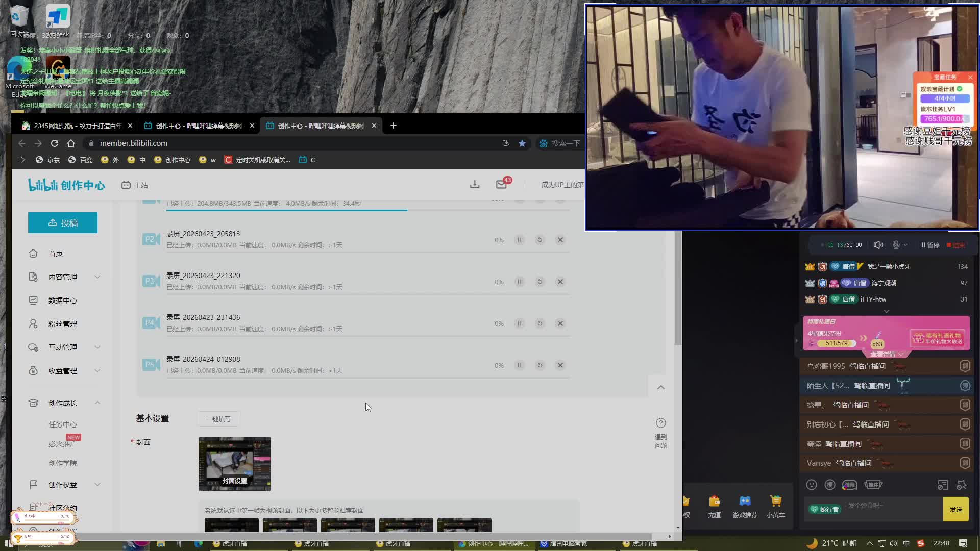Retry upload of 录屏_20260423_221320
The width and height of the screenshot is (980, 551).
coord(540,282)
